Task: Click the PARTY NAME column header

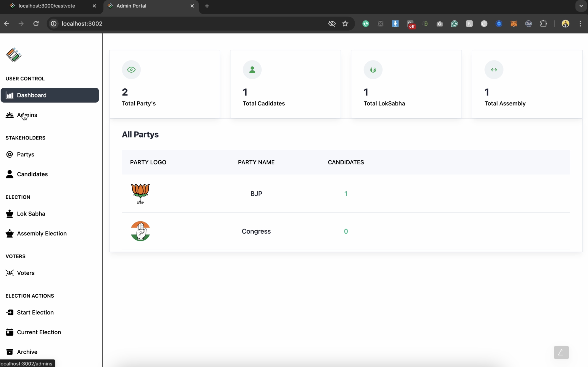Action: (x=256, y=162)
